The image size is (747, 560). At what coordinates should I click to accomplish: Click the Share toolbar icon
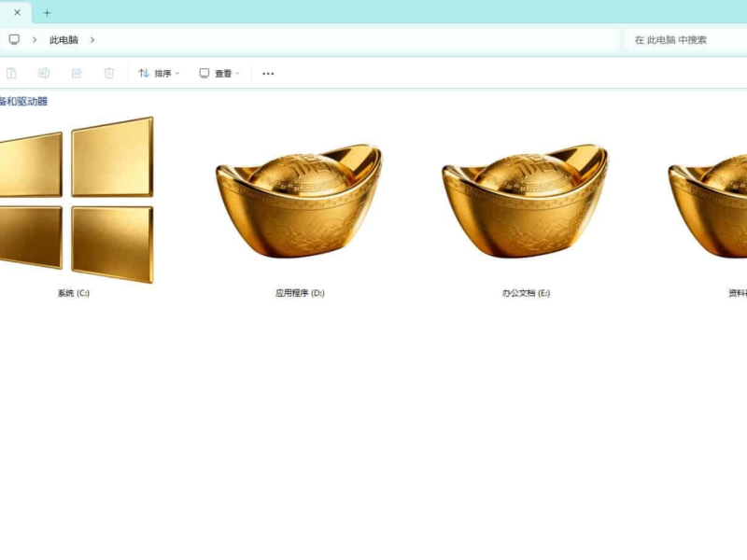click(77, 73)
